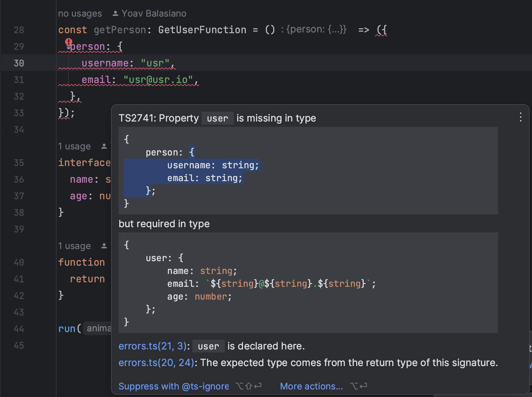Click the string "usr" on line 30
This screenshot has width=532, height=397.
(x=155, y=63)
